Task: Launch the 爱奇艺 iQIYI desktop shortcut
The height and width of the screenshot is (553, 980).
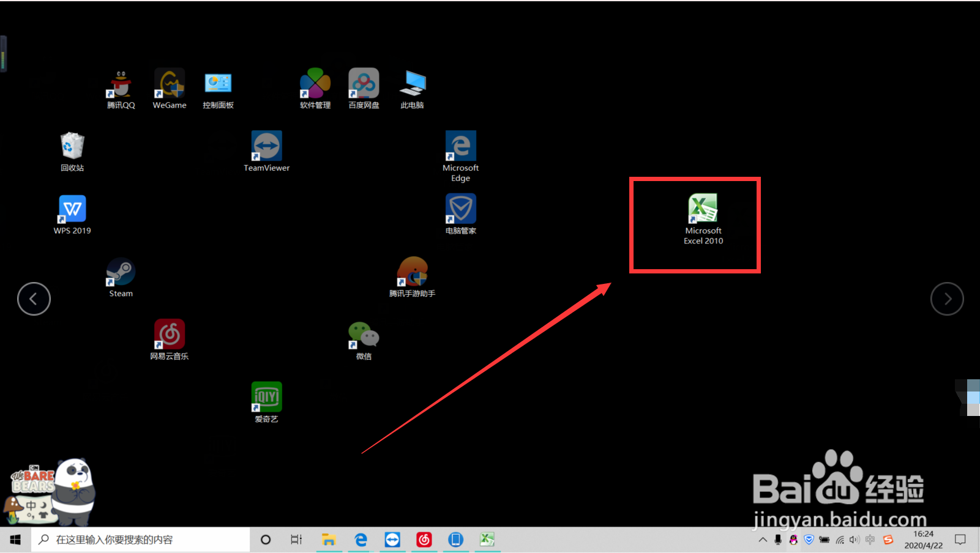Action: pyautogui.click(x=266, y=403)
